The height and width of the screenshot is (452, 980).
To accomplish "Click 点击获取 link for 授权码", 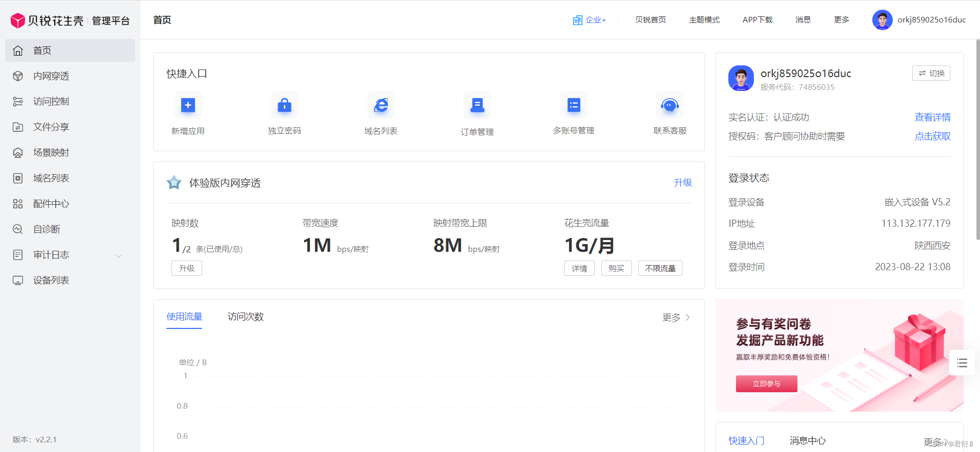I will tap(932, 136).
